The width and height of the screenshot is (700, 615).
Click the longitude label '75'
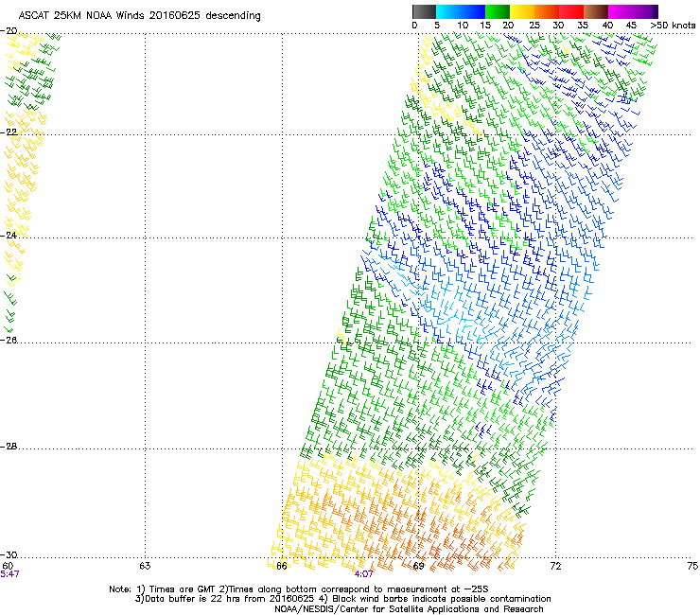click(692, 566)
